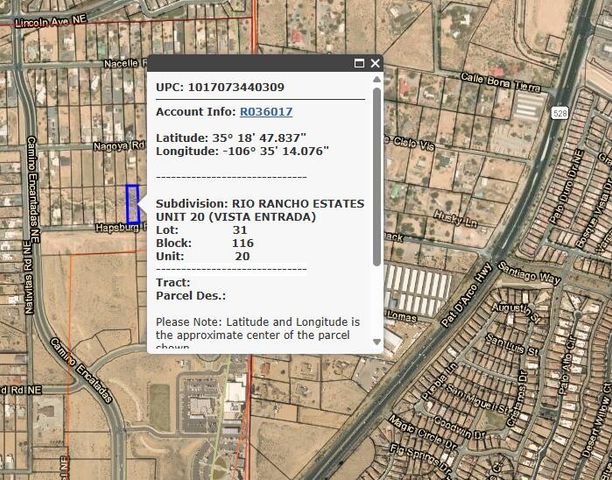This screenshot has height=480, width=612.
Task: Click the San Luis St street label
Action: click(x=512, y=345)
